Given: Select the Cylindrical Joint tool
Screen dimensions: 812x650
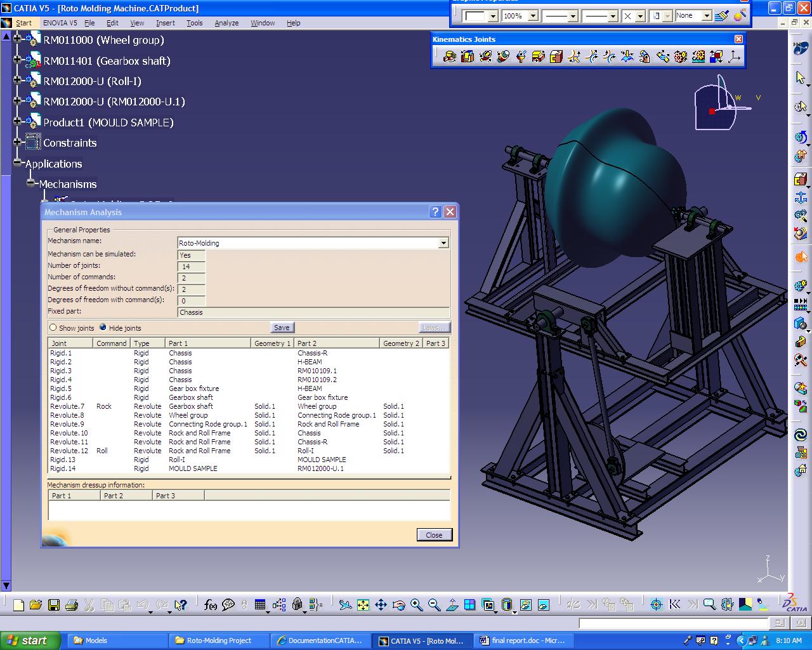Looking at the screenshot, I should coord(485,57).
